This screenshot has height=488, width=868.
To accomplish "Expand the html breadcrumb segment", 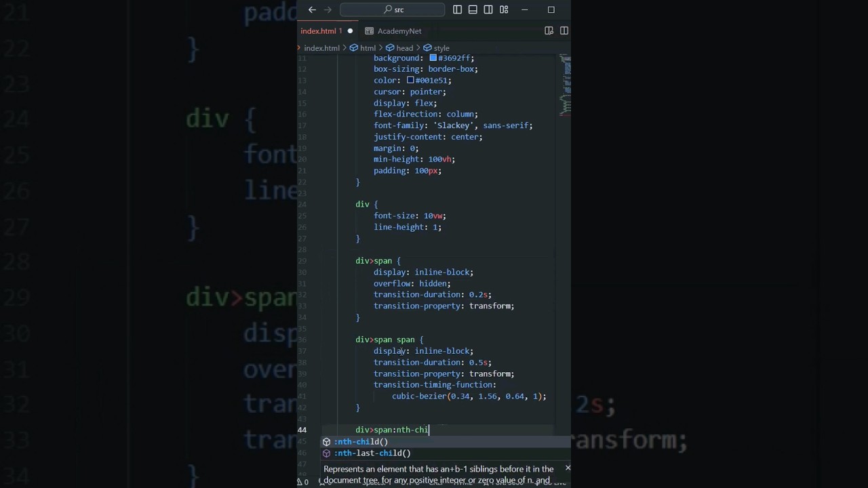I will click(368, 48).
